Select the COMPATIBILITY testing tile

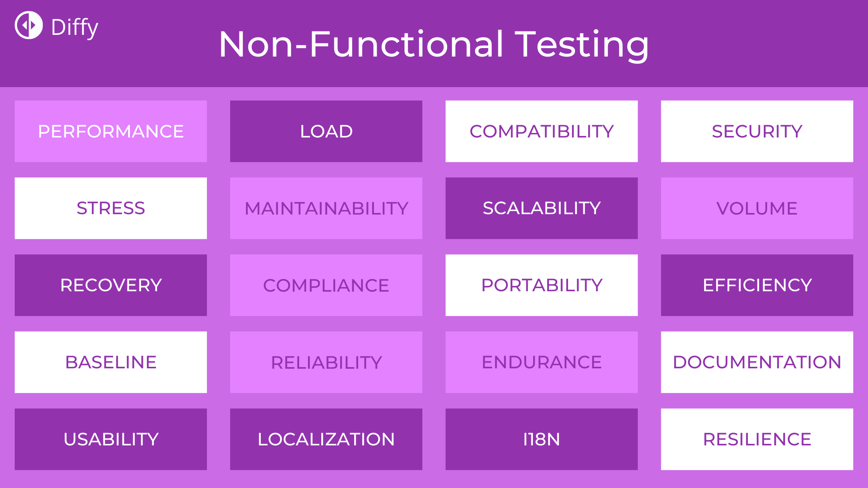click(x=541, y=131)
